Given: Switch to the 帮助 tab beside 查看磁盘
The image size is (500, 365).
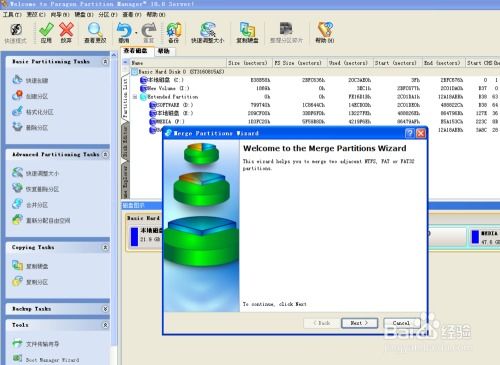Looking at the screenshot, I should pos(164,51).
